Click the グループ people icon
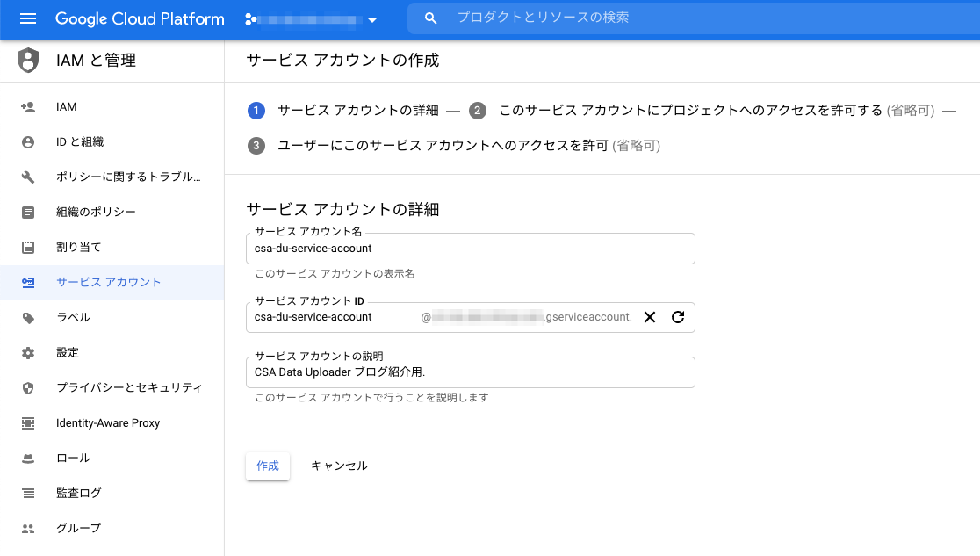 click(28, 529)
